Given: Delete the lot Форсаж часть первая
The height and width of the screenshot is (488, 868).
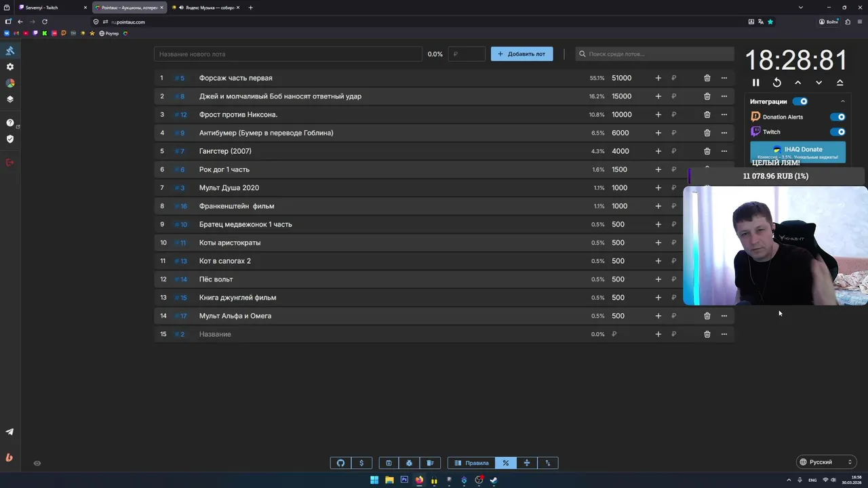Looking at the screenshot, I should click(707, 78).
